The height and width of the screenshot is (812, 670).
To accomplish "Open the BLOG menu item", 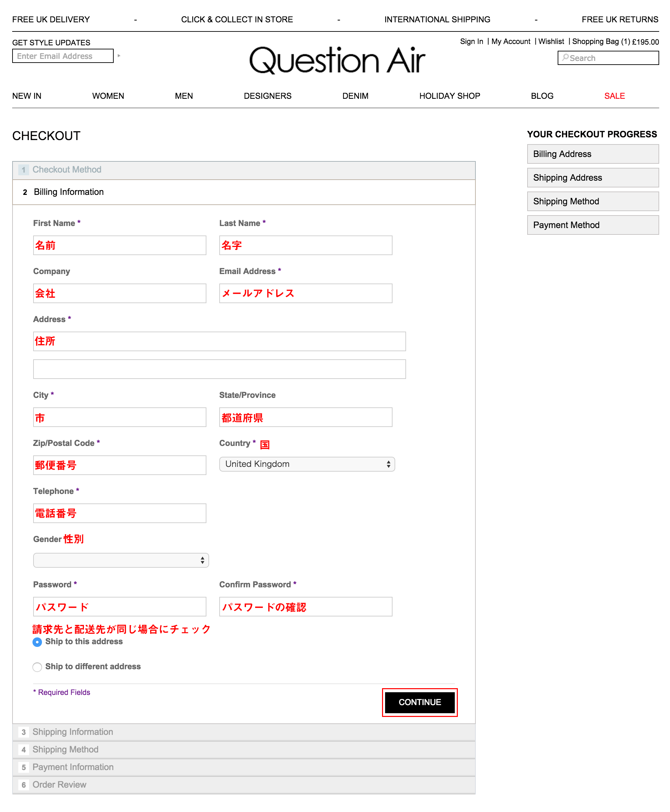I will coord(542,96).
